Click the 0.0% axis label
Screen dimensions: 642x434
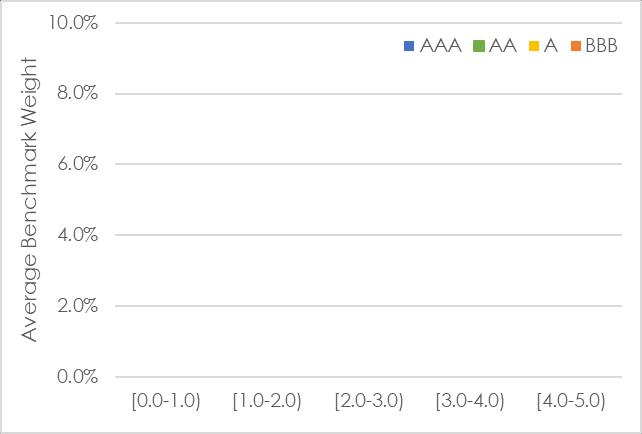[77, 376]
